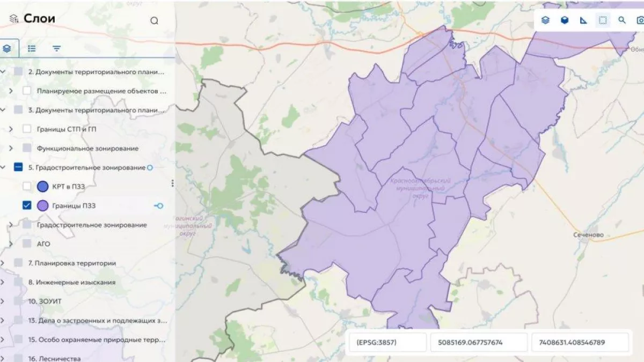Switch to the legend list tab
This screenshot has height=362, width=644.
[32, 48]
